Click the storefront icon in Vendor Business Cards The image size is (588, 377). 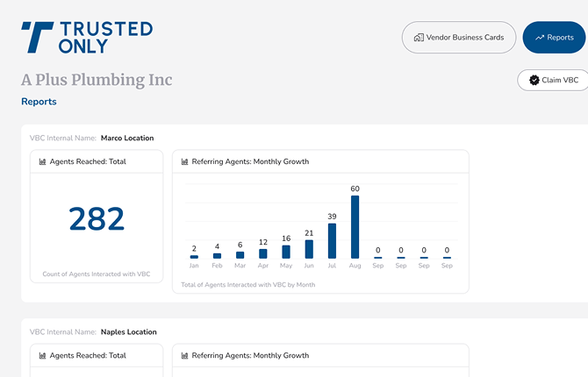pyautogui.click(x=419, y=38)
